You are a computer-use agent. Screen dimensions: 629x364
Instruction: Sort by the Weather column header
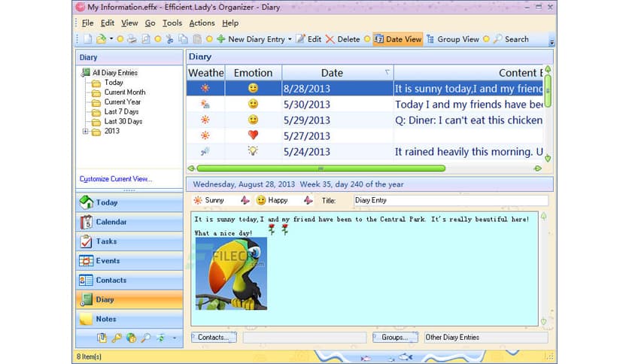(x=206, y=72)
